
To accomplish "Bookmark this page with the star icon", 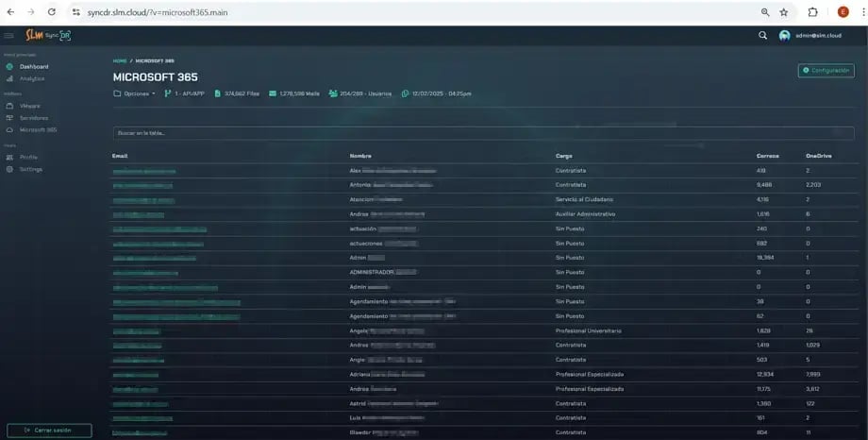I will (x=783, y=12).
